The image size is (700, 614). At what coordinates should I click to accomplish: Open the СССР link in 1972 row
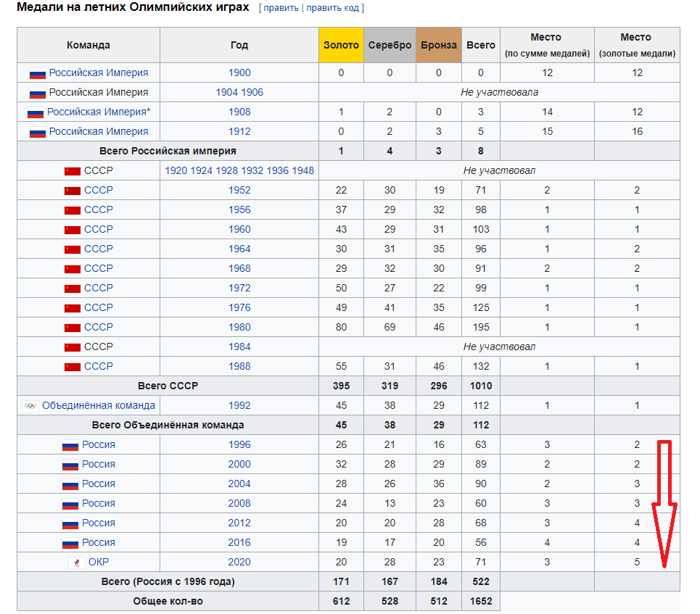(x=98, y=289)
